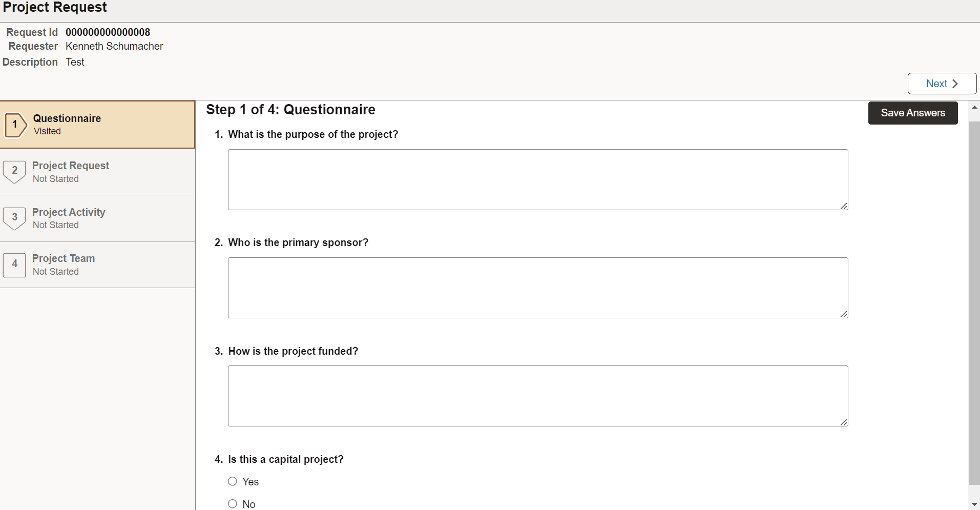Click the Next button
Screen dimensions: 980x510
tap(941, 83)
